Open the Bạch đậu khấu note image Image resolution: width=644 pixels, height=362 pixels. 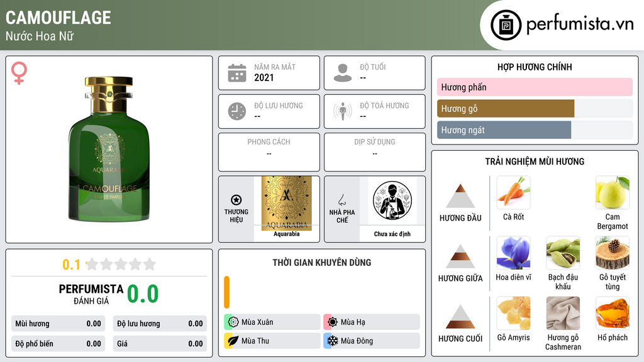(563, 253)
